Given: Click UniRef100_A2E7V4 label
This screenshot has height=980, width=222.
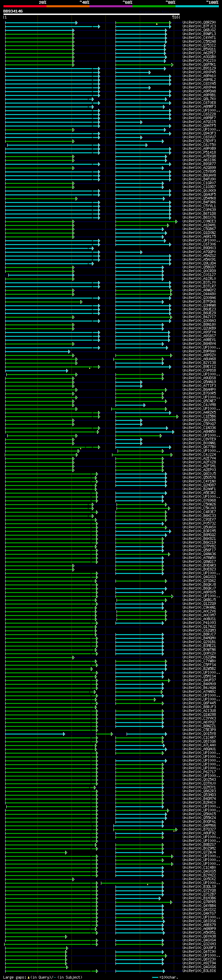Looking at the screenshot, I should 199,459.
